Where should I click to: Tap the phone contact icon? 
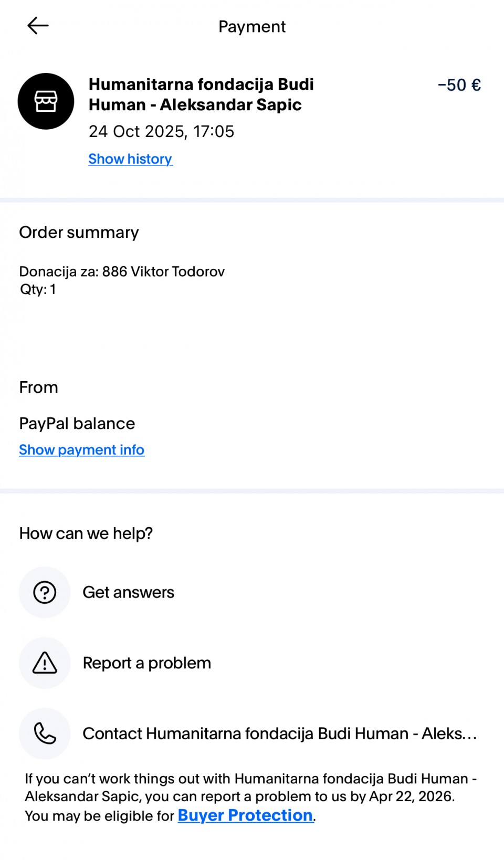click(45, 733)
